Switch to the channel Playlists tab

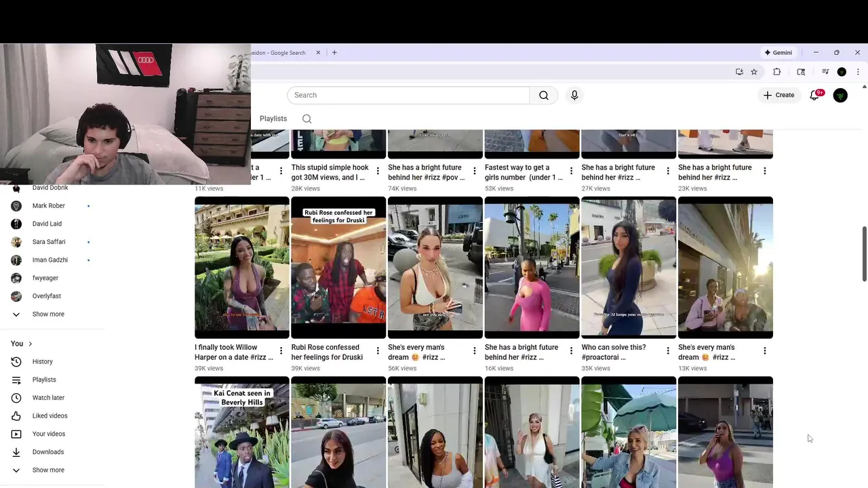pos(273,119)
